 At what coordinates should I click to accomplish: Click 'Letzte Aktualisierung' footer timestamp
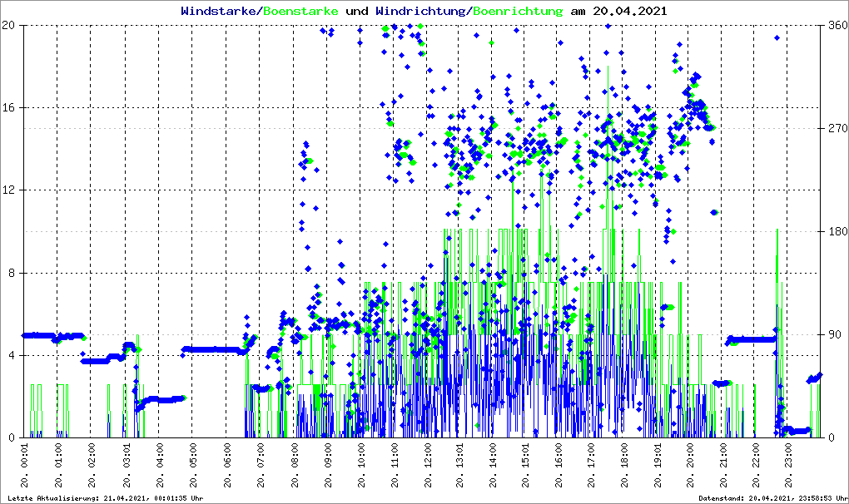point(106,498)
